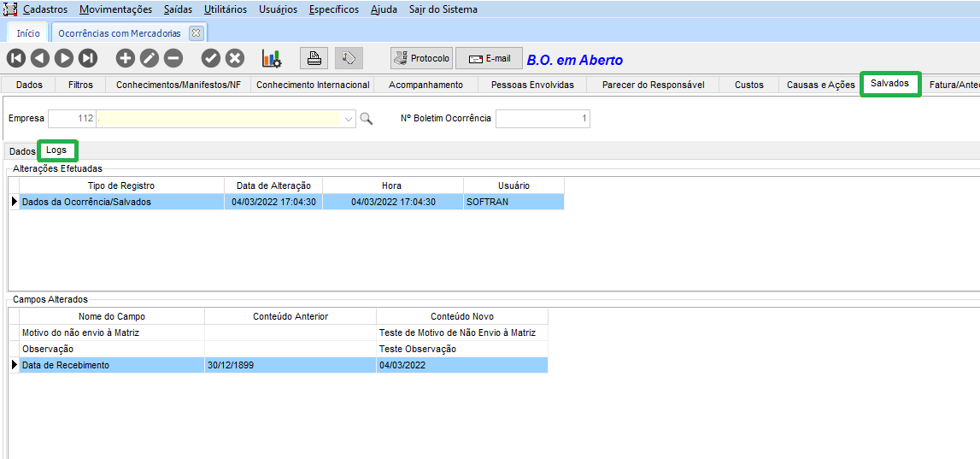Open the Utilitários menu
This screenshot has height=459, width=980.
coord(226,9)
